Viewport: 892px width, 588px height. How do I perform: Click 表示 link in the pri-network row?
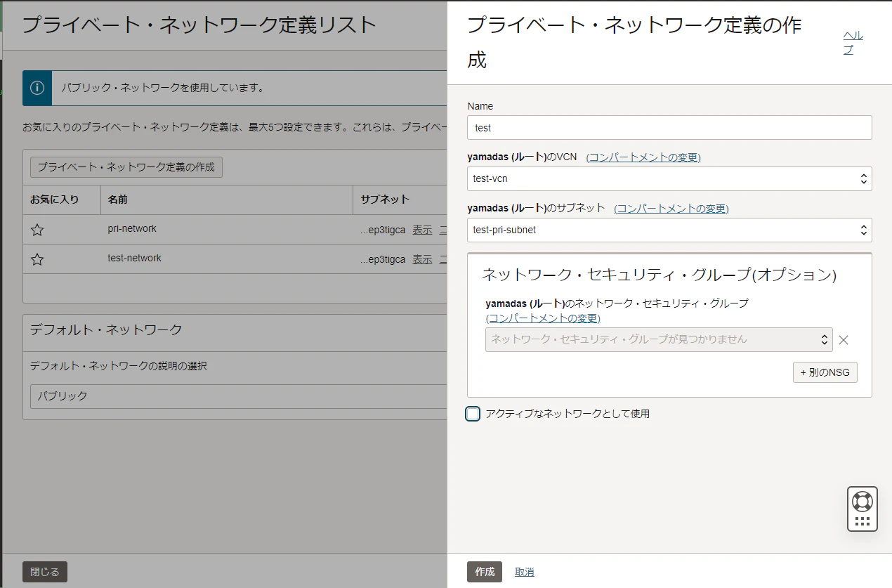(422, 230)
